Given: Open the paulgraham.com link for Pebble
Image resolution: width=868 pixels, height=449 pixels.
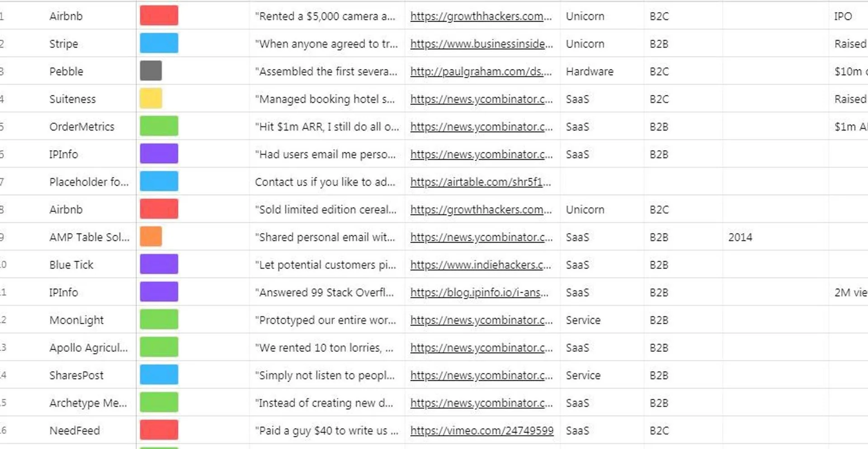Looking at the screenshot, I should (481, 71).
